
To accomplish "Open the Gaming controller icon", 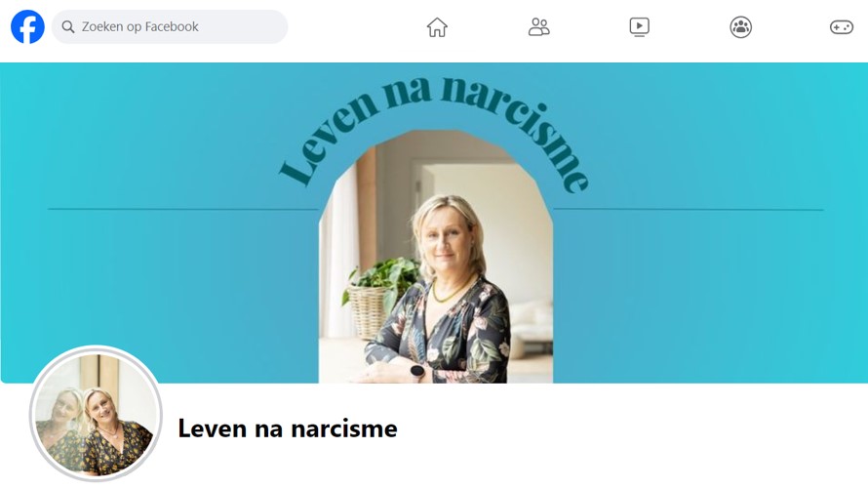I will click(842, 26).
